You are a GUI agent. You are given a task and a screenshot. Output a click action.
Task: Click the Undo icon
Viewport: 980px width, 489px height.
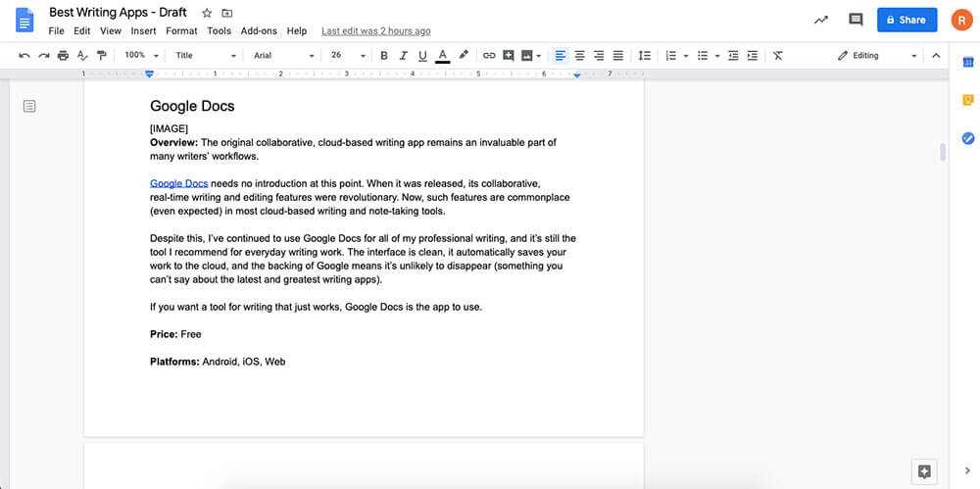(24, 56)
